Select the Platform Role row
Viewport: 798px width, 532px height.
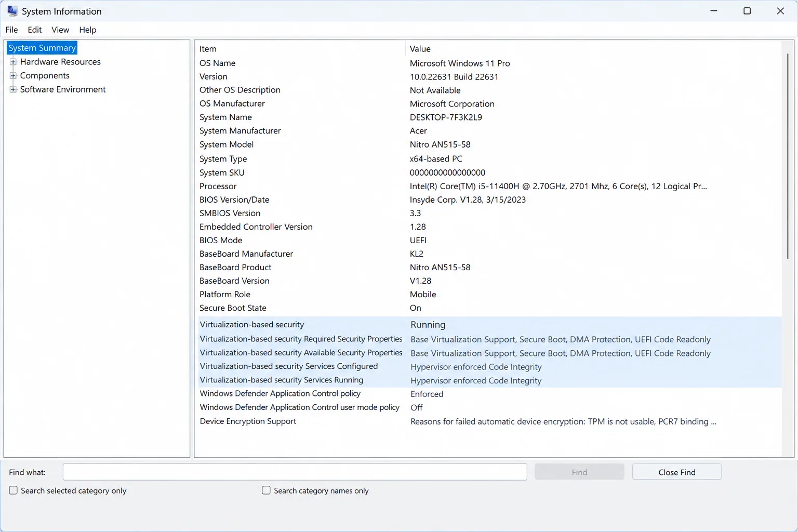coord(489,294)
